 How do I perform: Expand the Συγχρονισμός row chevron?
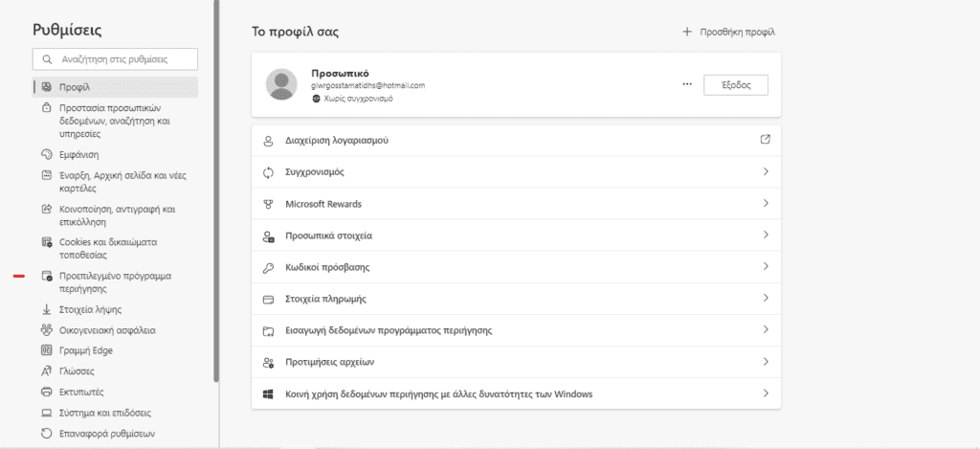coord(765,172)
